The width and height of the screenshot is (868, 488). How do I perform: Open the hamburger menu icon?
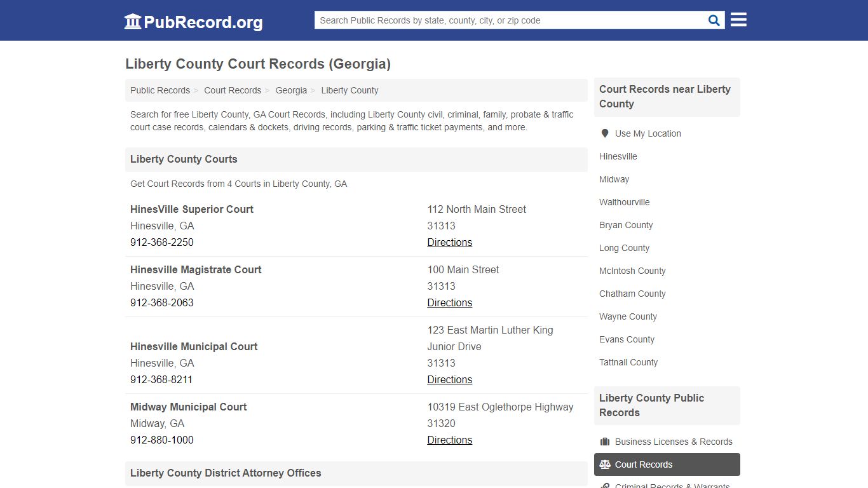pyautogui.click(x=738, y=20)
